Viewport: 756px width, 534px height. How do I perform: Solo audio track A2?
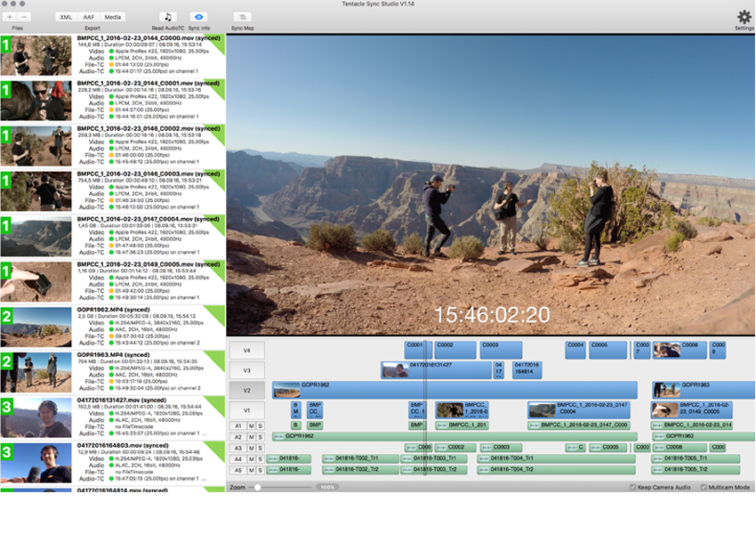pos(261,437)
